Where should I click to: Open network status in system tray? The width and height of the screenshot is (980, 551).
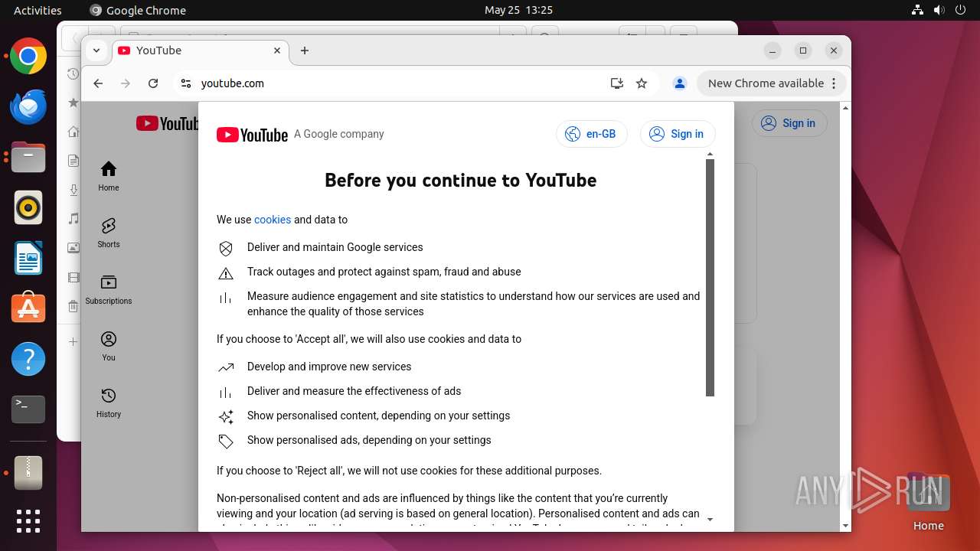coord(917,10)
